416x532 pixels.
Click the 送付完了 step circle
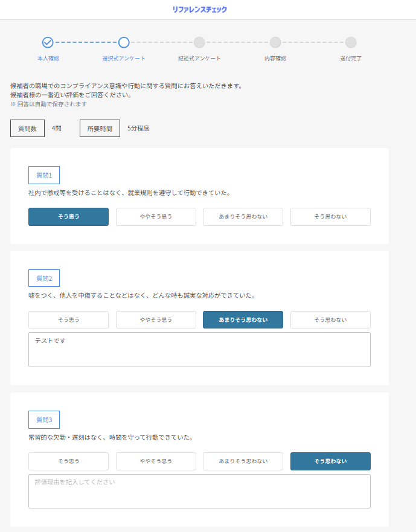(x=351, y=42)
